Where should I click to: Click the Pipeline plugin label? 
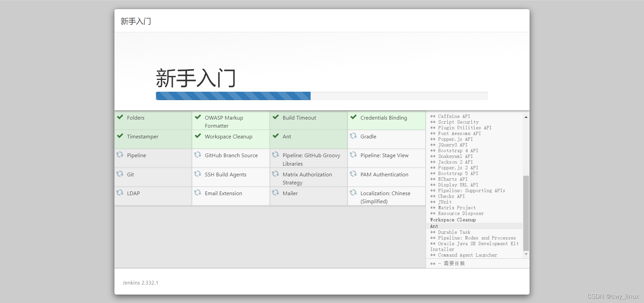coord(137,156)
